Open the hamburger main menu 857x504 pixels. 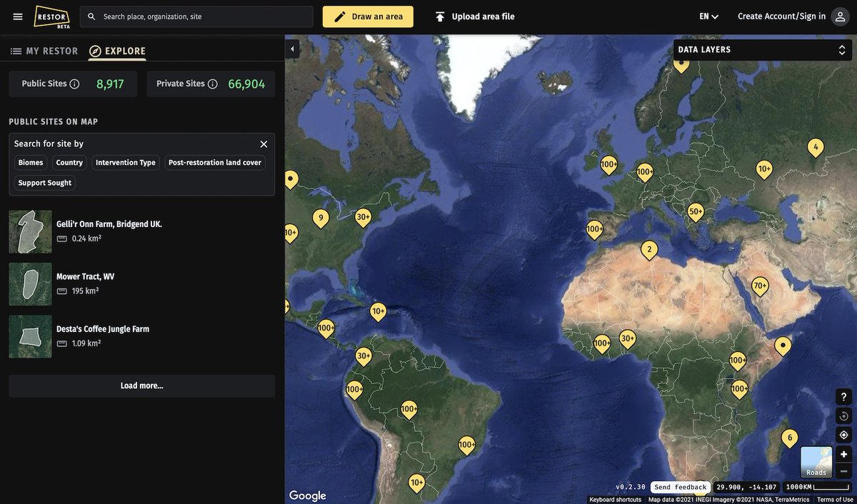[x=18, y=16]
